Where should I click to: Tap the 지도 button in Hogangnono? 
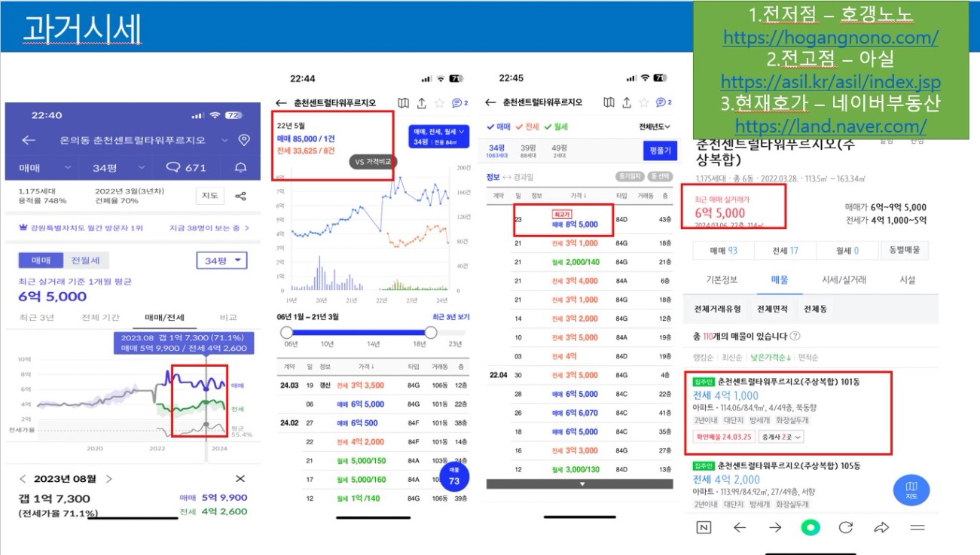point(209,196)
